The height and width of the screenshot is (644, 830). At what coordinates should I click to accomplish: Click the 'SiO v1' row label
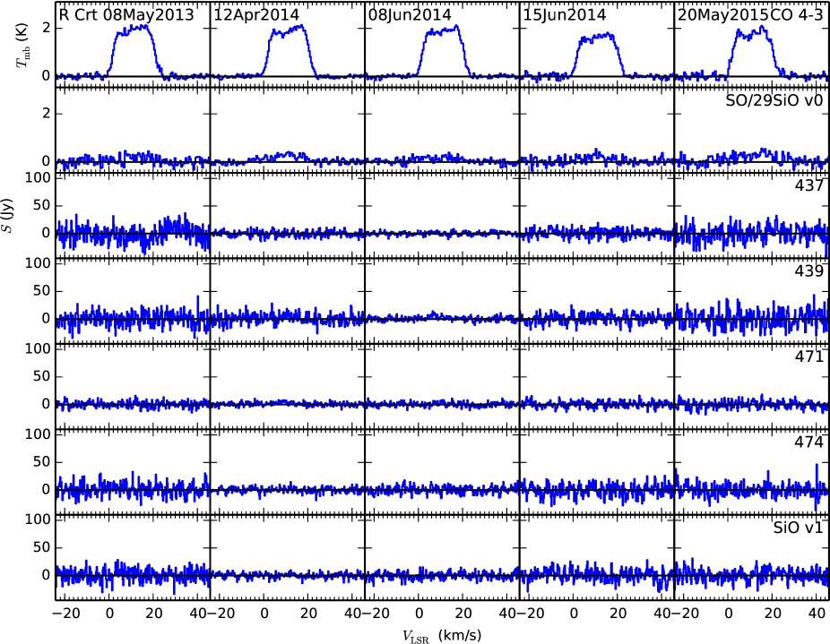pos(799,528)
